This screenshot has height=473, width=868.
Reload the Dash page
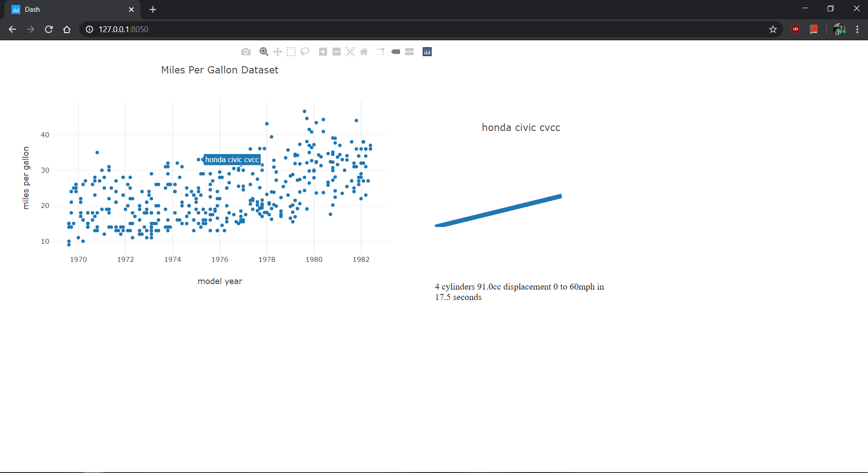(x=49, y=29)
